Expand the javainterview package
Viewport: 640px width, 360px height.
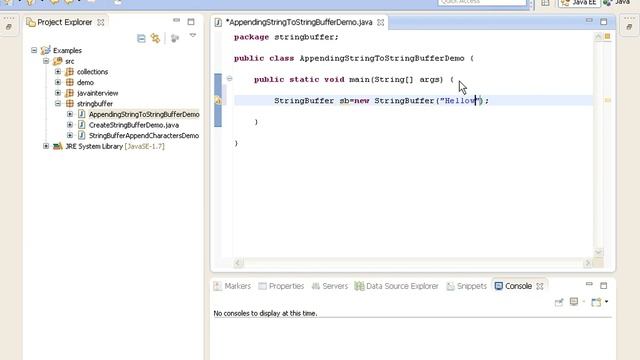pyautogui.click(x=58, y=93)
